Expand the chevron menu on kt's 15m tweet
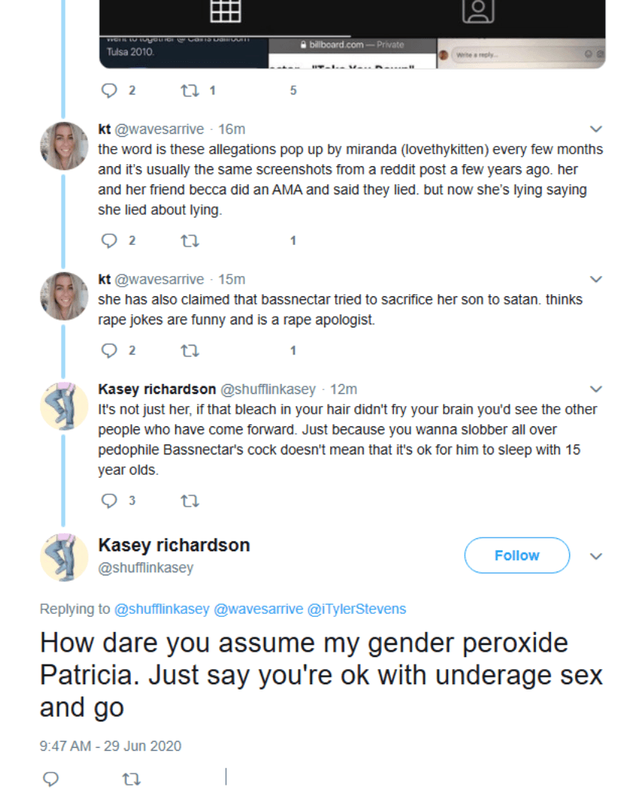The width and height of the screenshot is (644, 812). pos(596,280)
